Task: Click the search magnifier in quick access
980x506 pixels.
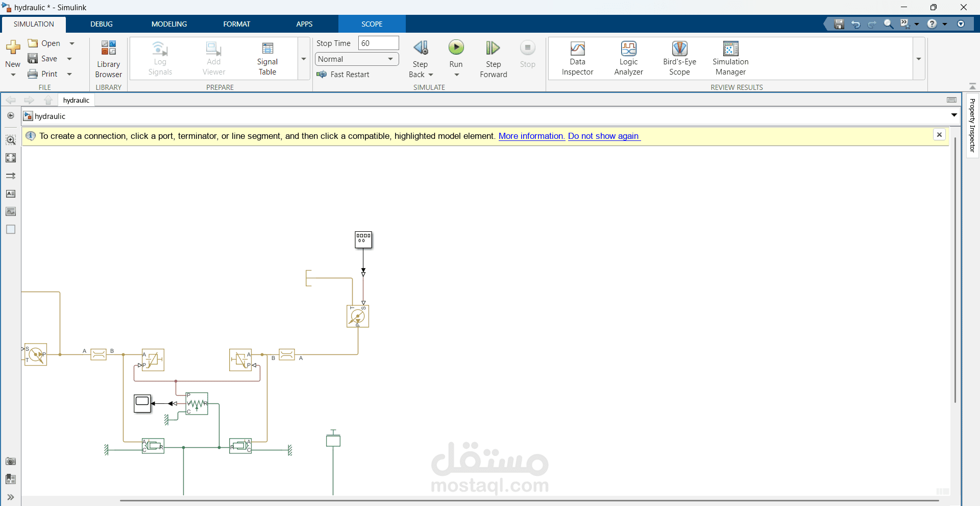Action: tap(889, 24)
